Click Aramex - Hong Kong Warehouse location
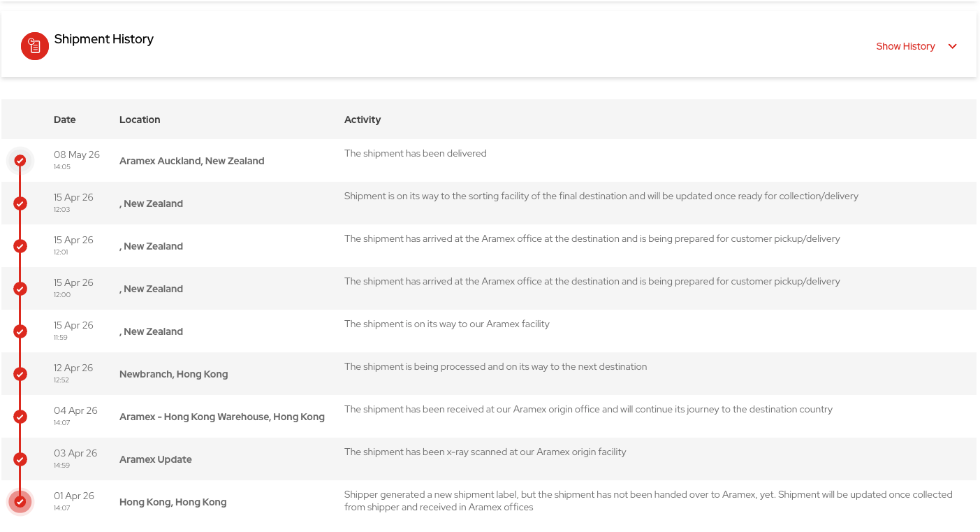The image size is (980, 532). 222,417
